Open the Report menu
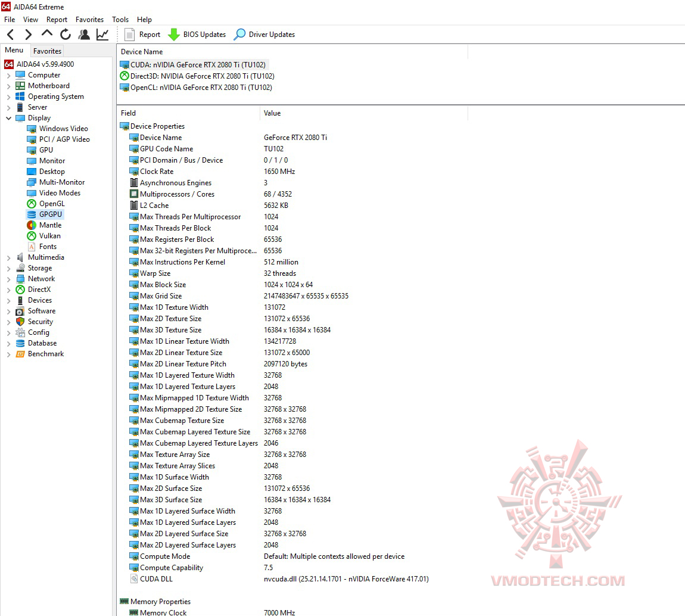 tap(57, 20)
